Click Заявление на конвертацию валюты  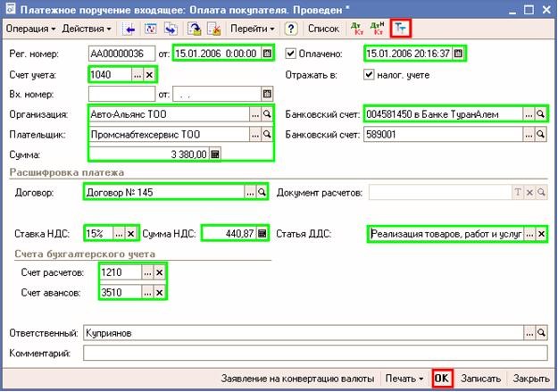[299, 379]
